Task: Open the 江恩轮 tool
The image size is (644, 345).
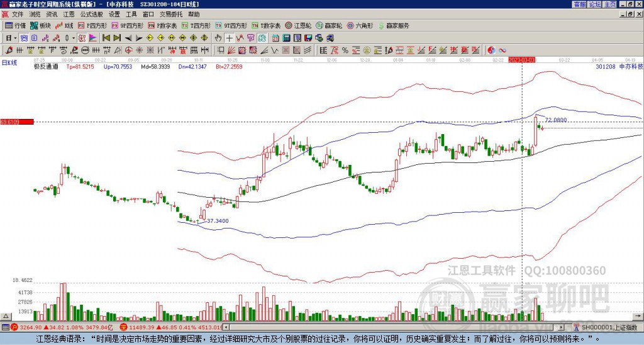Action: pyautogui.click(x=298, y=25)
